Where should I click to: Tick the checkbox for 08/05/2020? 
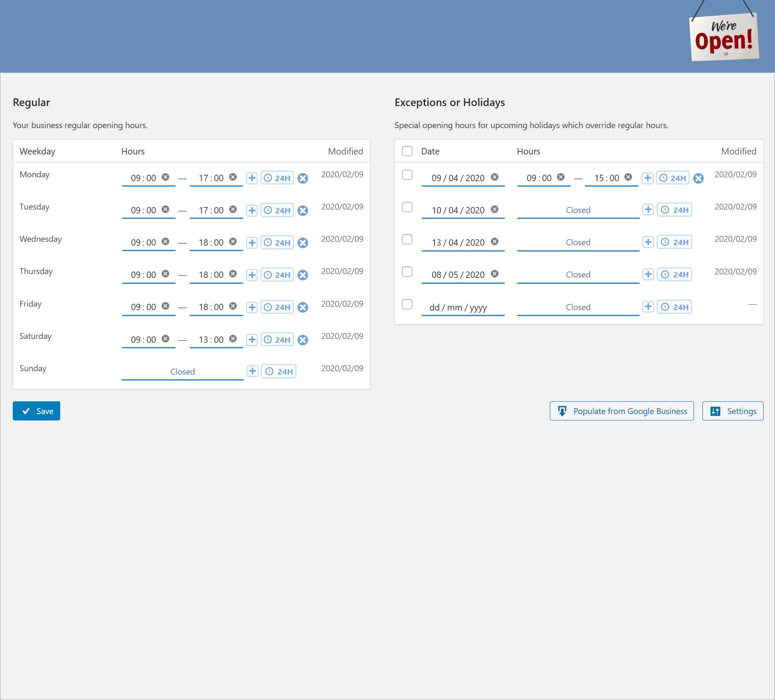pos(407,272)
